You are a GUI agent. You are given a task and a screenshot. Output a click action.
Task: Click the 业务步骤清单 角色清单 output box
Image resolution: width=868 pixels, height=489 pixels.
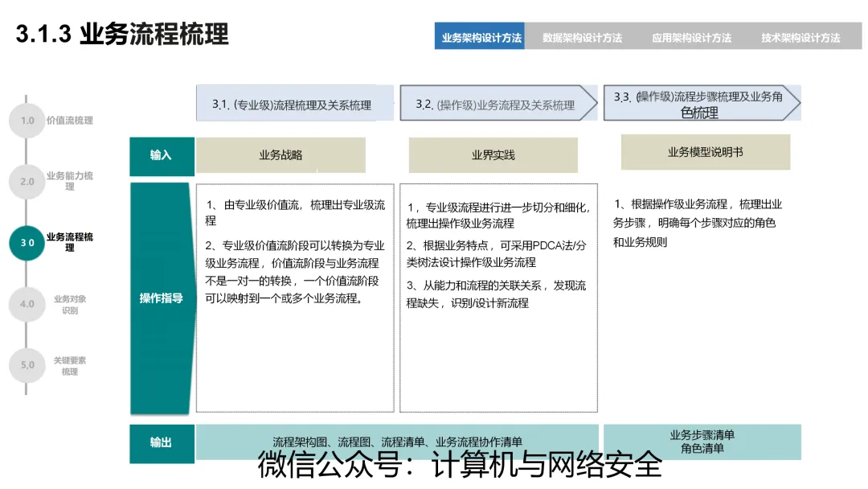click(702, 442)
